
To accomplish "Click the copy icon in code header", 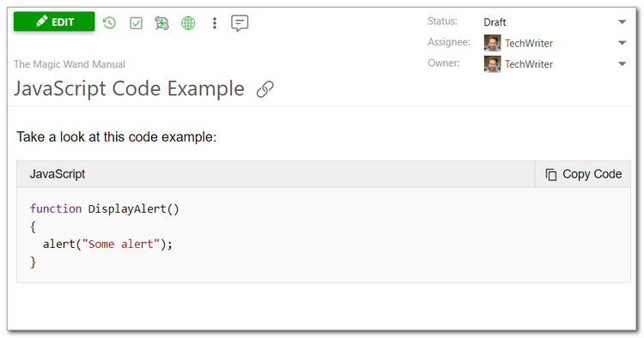I will pos(550,174).
